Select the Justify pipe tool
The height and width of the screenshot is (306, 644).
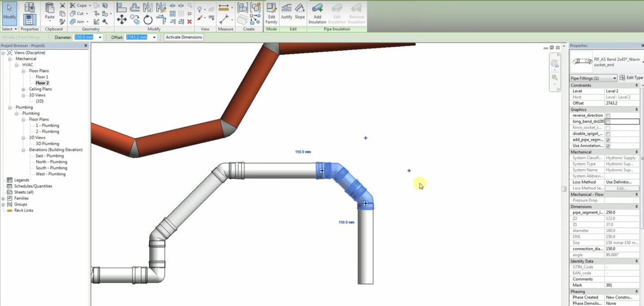point(287,13)
